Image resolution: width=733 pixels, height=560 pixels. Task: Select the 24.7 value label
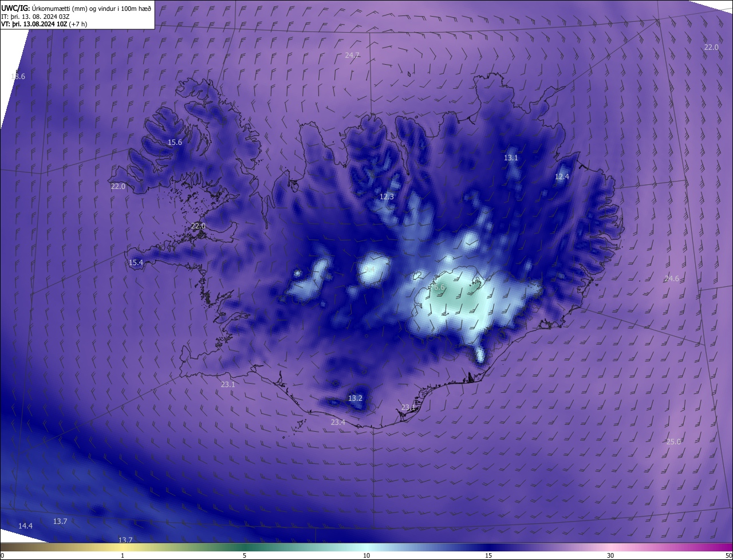click(x=352, y=56)
